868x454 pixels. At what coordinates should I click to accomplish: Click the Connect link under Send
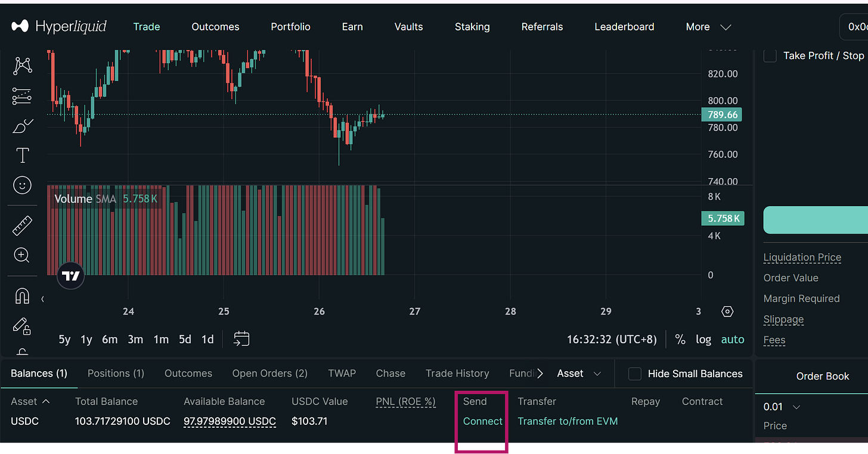pyautogui.click(x=483, y=421)
